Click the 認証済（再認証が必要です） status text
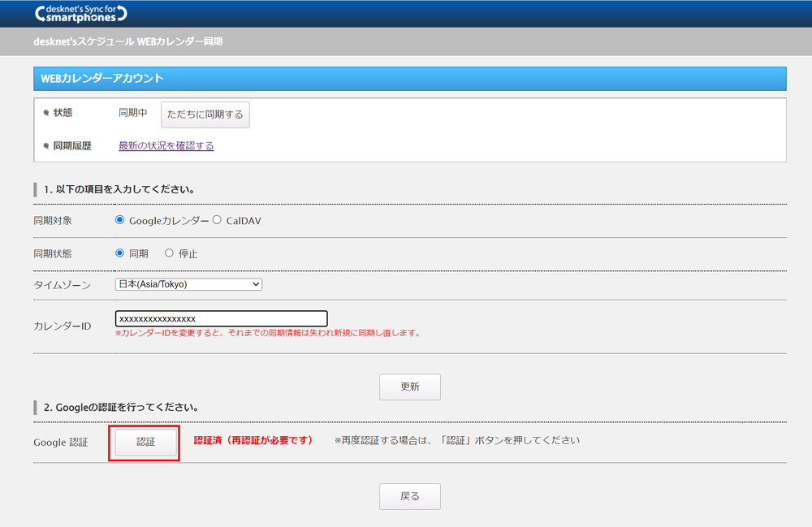This screenshot has width=812, height=527. pyautogui.click(x=253, y=441)
